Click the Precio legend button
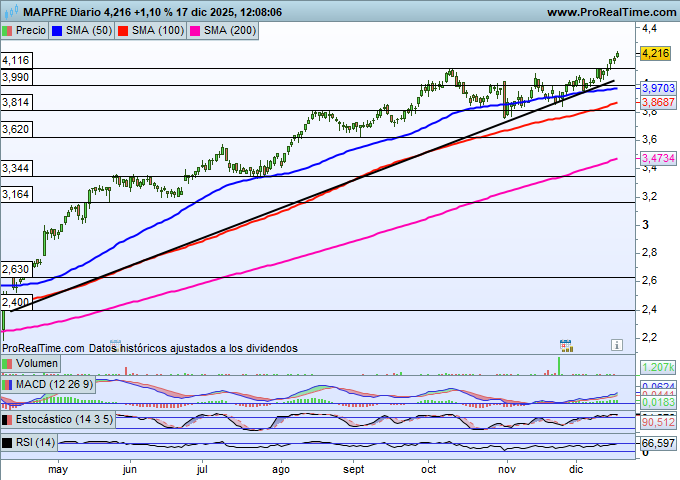This screenshot has width=680, height=480. (x=24, y=31)
